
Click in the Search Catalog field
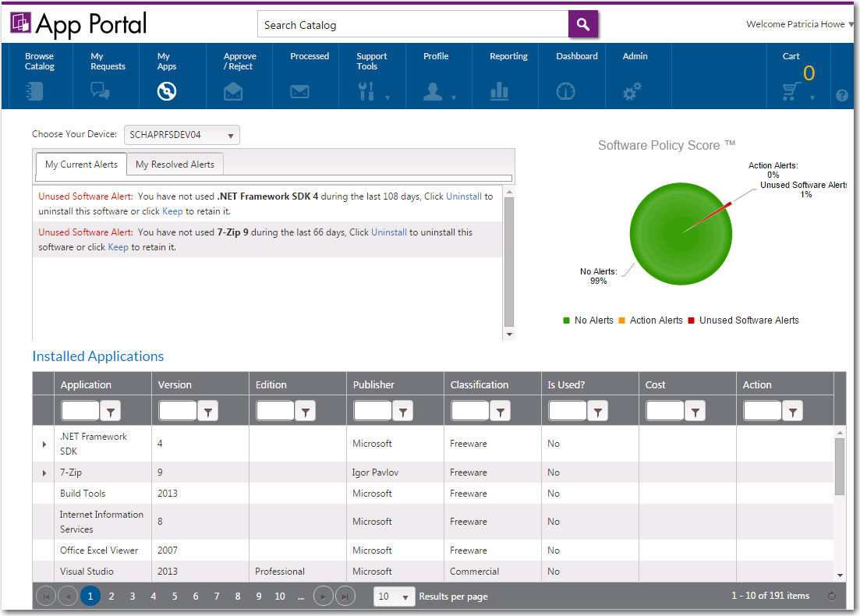coord(412,25)
